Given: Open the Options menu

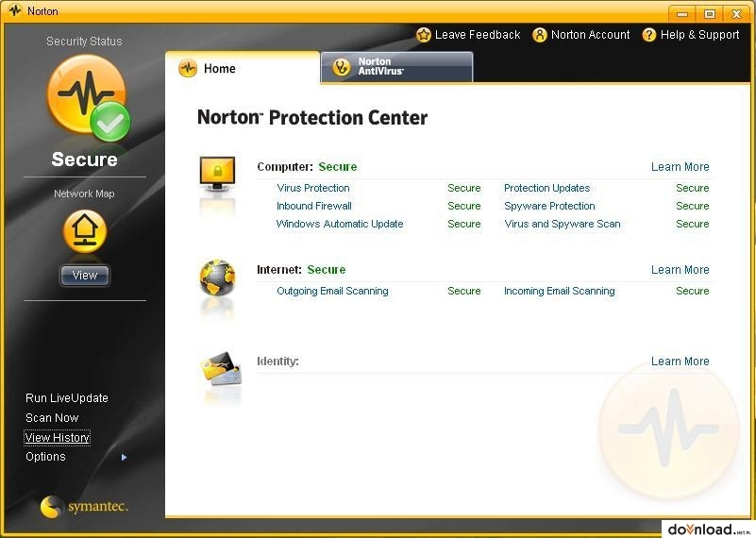Looking at the screenshot, I should coord(45,457).
